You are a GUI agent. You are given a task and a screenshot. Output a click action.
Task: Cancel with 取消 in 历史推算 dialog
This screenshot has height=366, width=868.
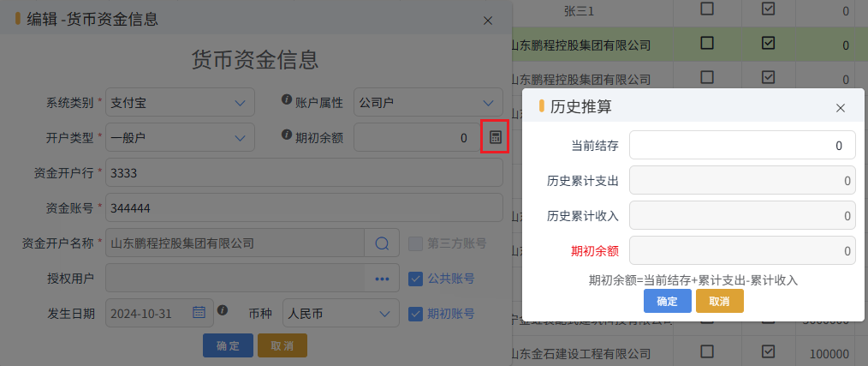click(720, 301)
